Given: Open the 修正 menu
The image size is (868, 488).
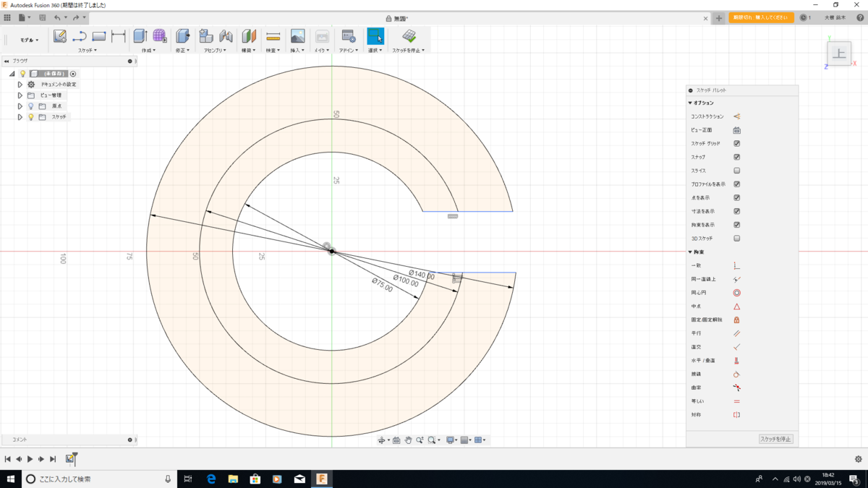Looking at the screenshot, I should tap(182, 51).
